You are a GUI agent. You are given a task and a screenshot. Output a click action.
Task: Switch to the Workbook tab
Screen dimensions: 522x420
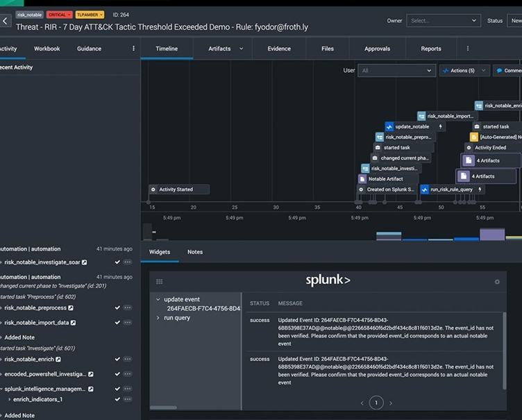pos(47,49)
